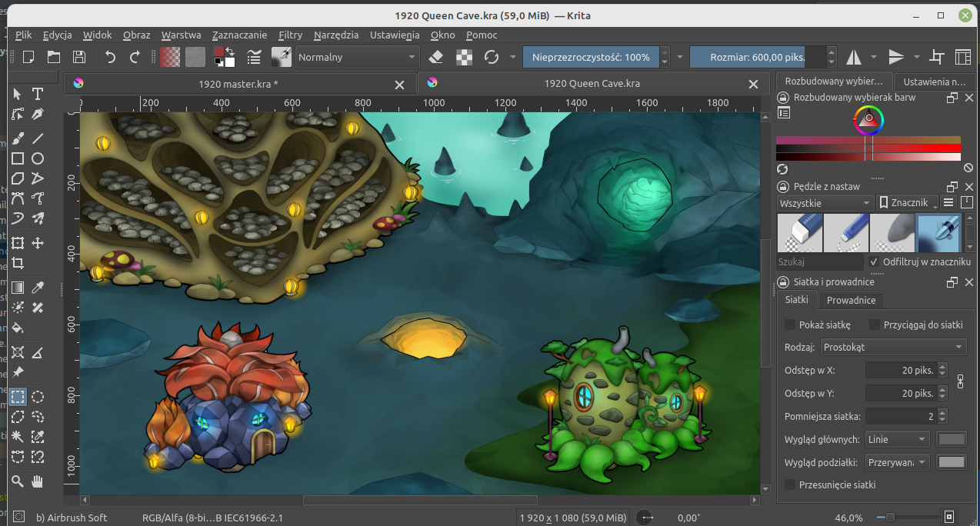
Task: Open the Filtry menu
Action: pyautogui.click(x=290, y=35)
